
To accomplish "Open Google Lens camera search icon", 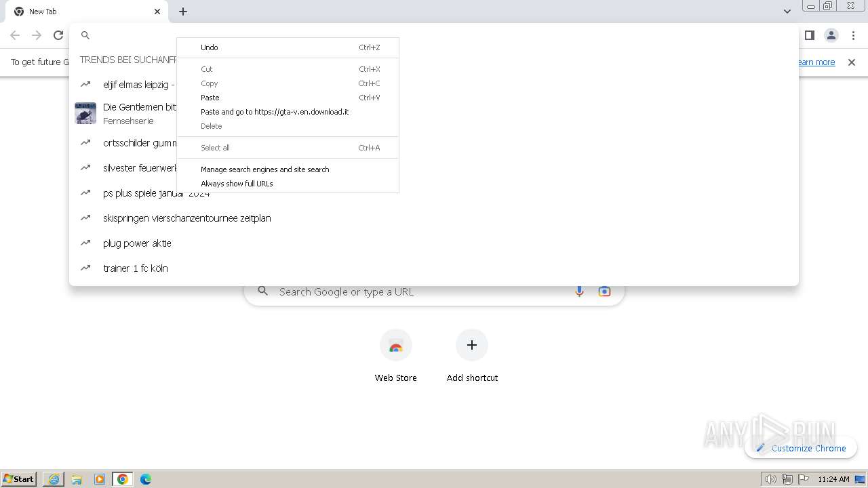I will (604, 291).
